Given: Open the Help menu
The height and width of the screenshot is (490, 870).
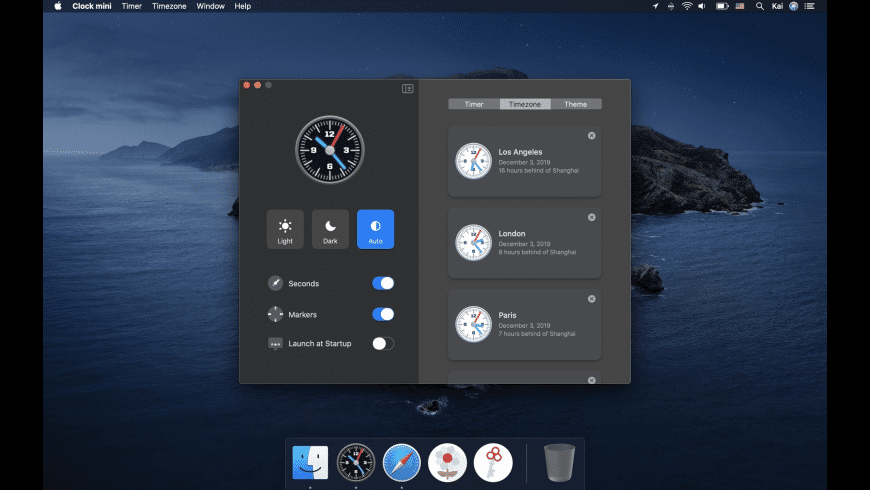Looking at the screenshot, I should (x=243, y=6).
